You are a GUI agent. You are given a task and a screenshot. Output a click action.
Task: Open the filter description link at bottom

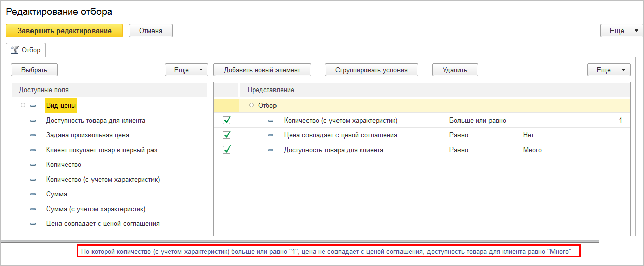click(x=327, y=251)
